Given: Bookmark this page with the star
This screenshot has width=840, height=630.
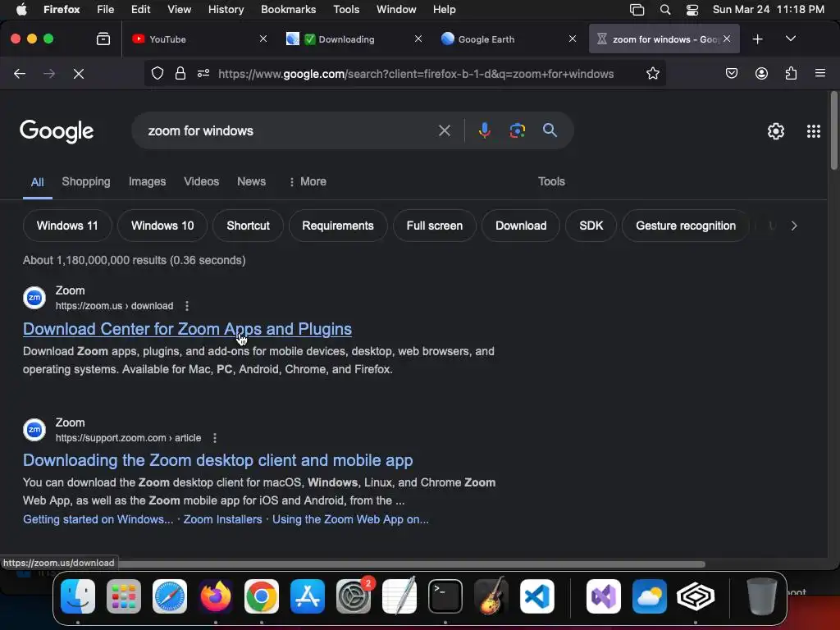Looking at the screenshot, I should 652,73.
